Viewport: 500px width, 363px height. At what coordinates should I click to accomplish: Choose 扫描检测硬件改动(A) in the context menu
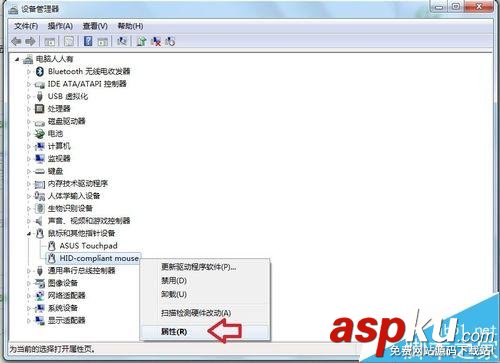point(205,313)
